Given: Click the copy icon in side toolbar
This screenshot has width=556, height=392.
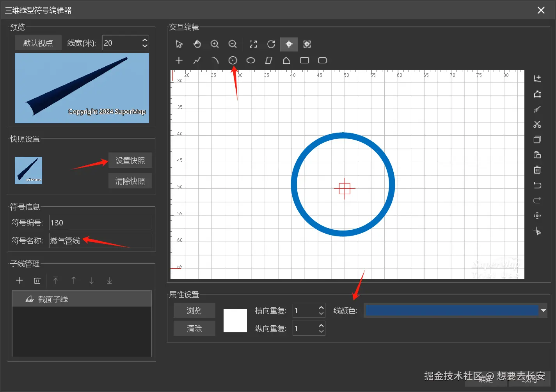Looking at the screenshot, I should [x=537, y=140].
